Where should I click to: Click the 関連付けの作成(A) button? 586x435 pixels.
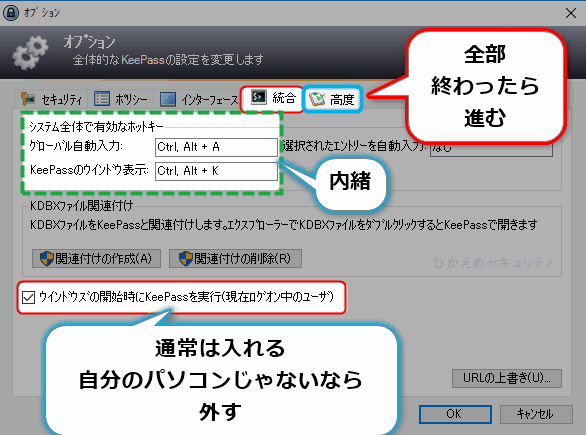[96, 259]
